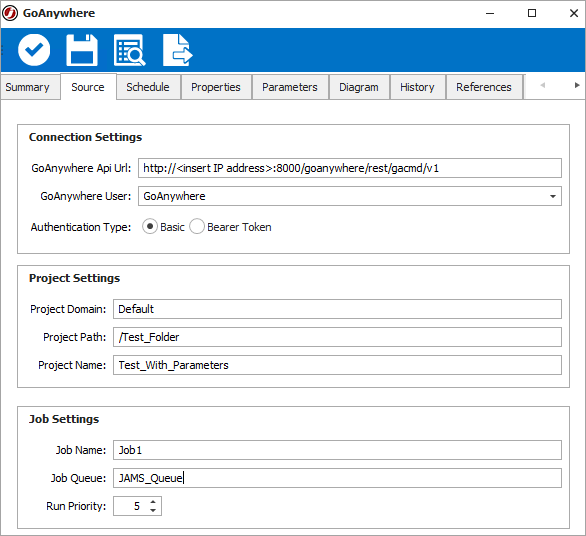Click the Connection Settings heading
586x536 pixels.
(x=86, y=137)
